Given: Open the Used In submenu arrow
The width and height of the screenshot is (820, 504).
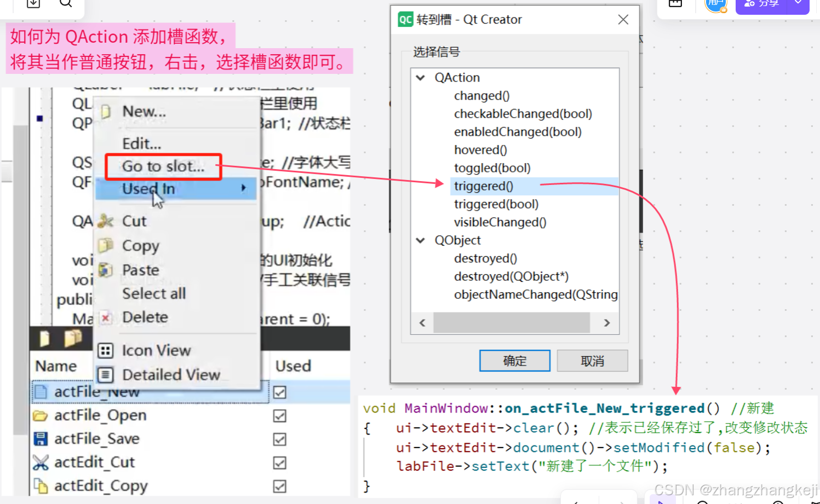Looking at the screenshot, I should [244, 188].
